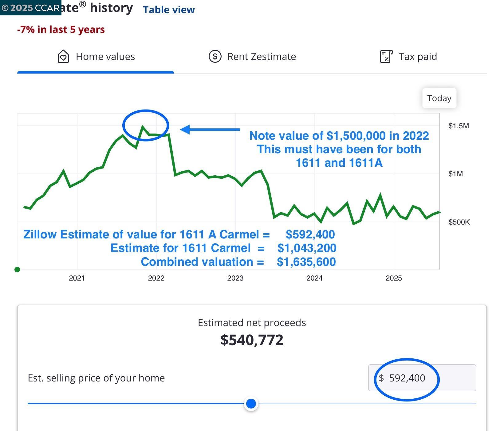The width and height of the screenshot is (504, 431).
Task: Click the Tax paid document icon
Action: click(x=386, y=57)
